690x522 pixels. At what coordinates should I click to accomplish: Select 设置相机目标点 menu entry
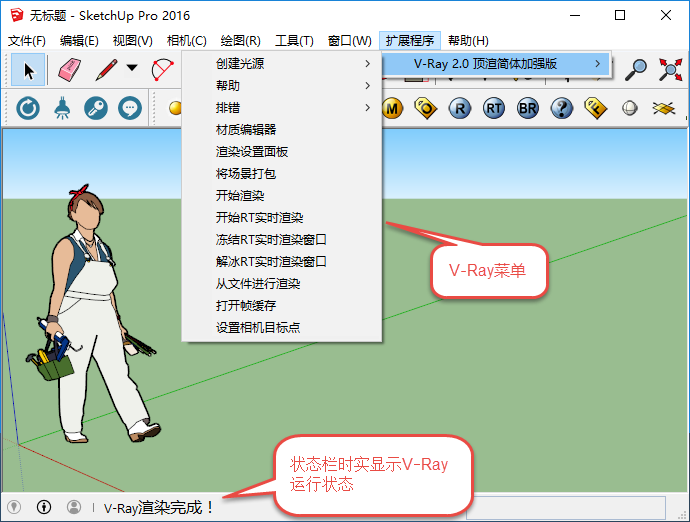tap(282, 328)
